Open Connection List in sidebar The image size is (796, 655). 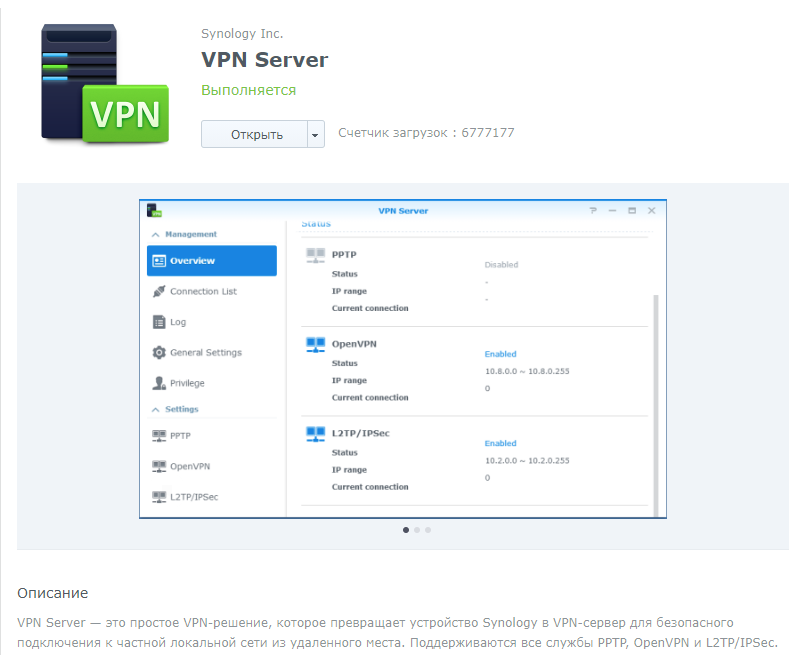pos(212,291)
